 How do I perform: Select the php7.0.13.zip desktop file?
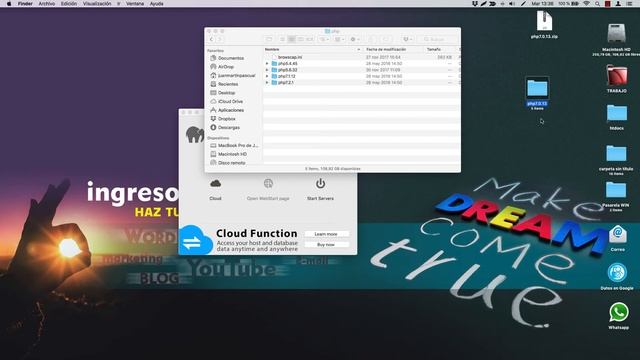tap(544, 24)
